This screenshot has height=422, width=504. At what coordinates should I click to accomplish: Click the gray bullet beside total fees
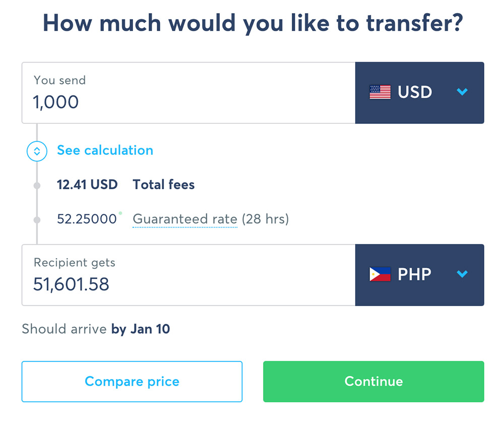pos(37,186)
